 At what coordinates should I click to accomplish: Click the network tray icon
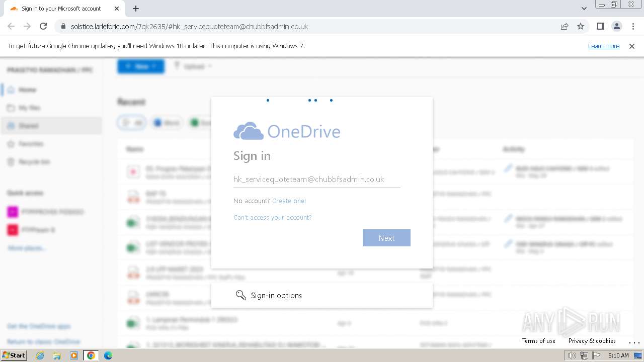click(x=584, y=355)
